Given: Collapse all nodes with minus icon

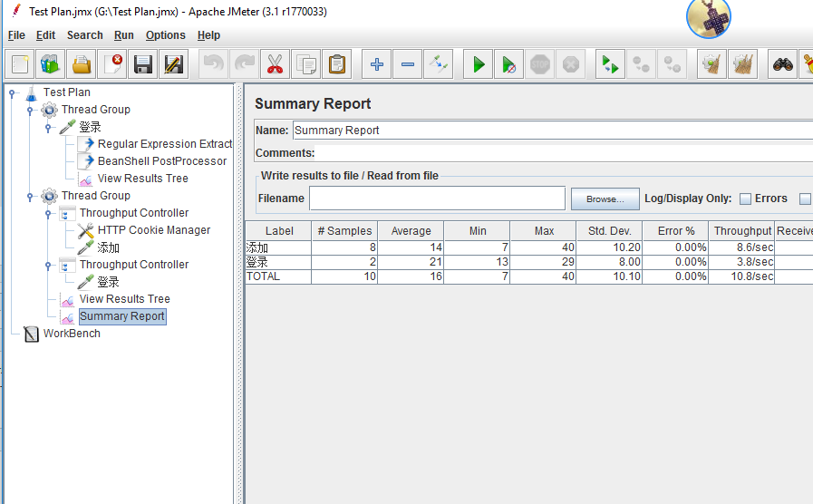Looking at the screenshot, I should pyautogui.click(x=408, y=65).
